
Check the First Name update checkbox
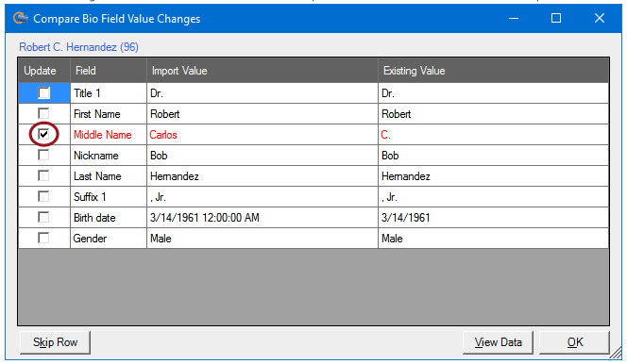[x=43, y=114]
